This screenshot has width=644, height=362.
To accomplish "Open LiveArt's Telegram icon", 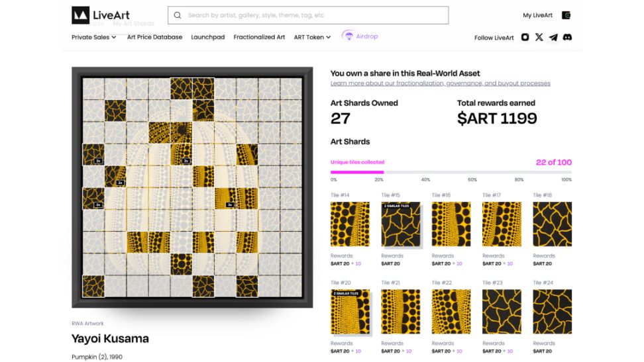I will click(x=553, y=38).
